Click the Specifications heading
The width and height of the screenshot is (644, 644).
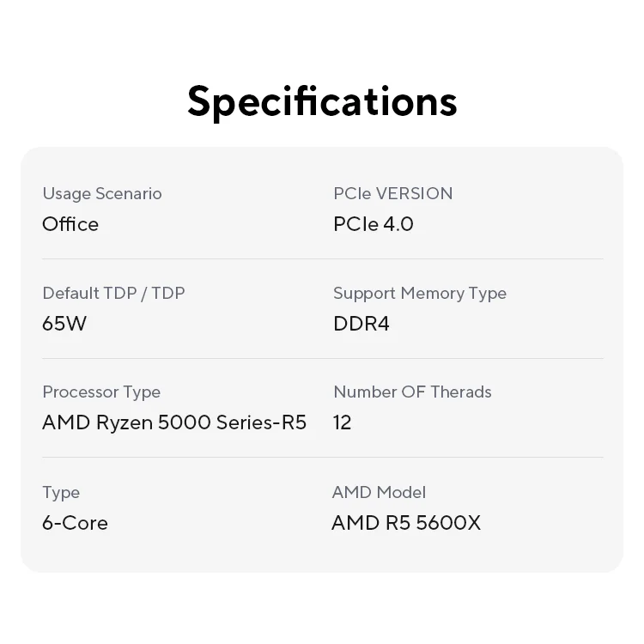point(322,100)
